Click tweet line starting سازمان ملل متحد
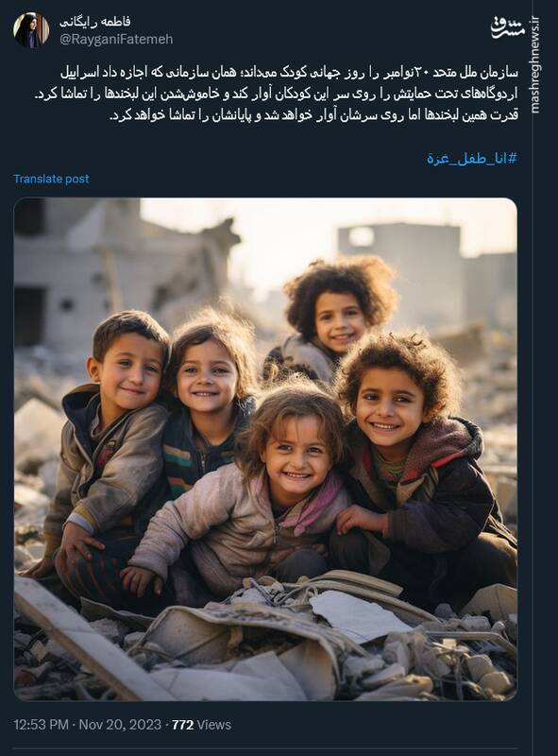This screenshot has width=558, height=756. click(x=289, y=73)
